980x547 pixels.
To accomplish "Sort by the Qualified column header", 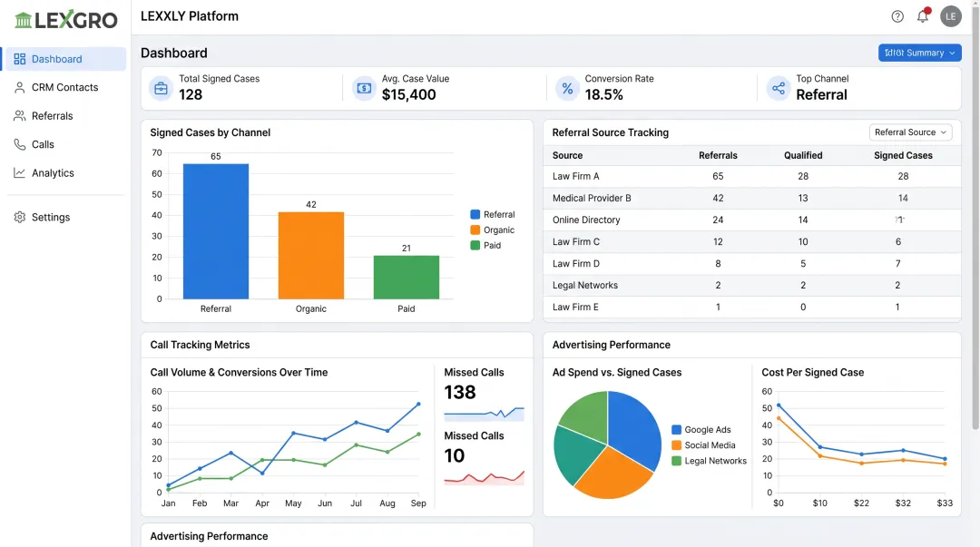I will point(803,156).
